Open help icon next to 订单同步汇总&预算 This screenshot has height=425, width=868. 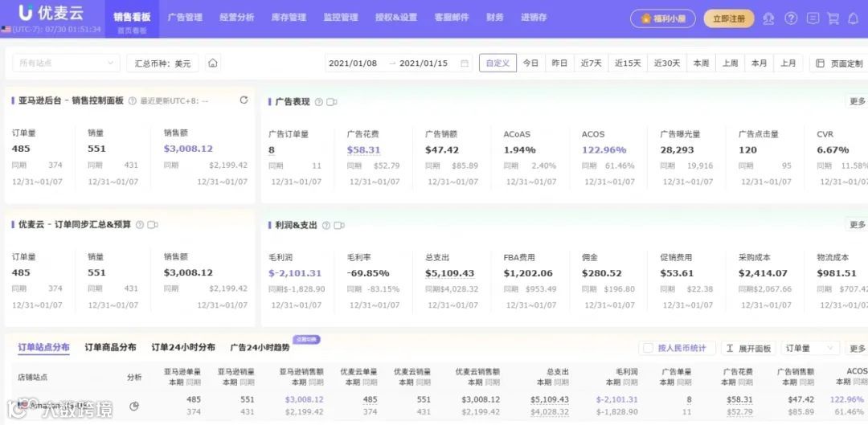pyautogui.click(x=140, y=225)
